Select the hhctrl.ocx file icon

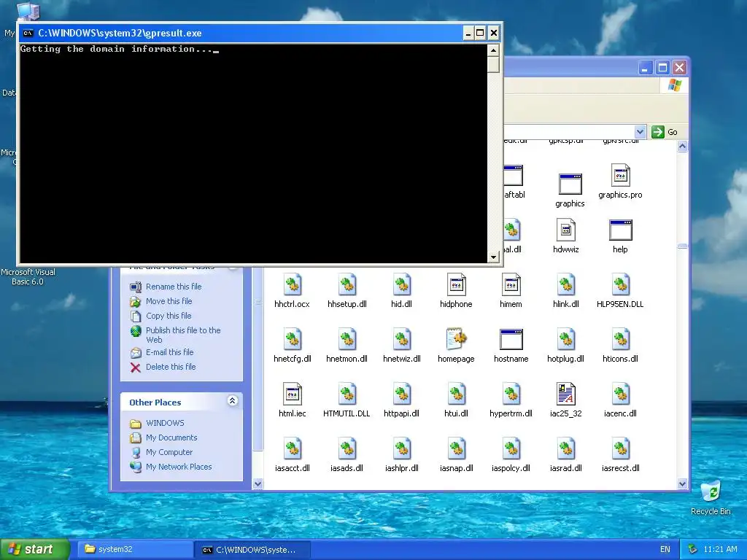pyautogui.click(x=292, y=285)
